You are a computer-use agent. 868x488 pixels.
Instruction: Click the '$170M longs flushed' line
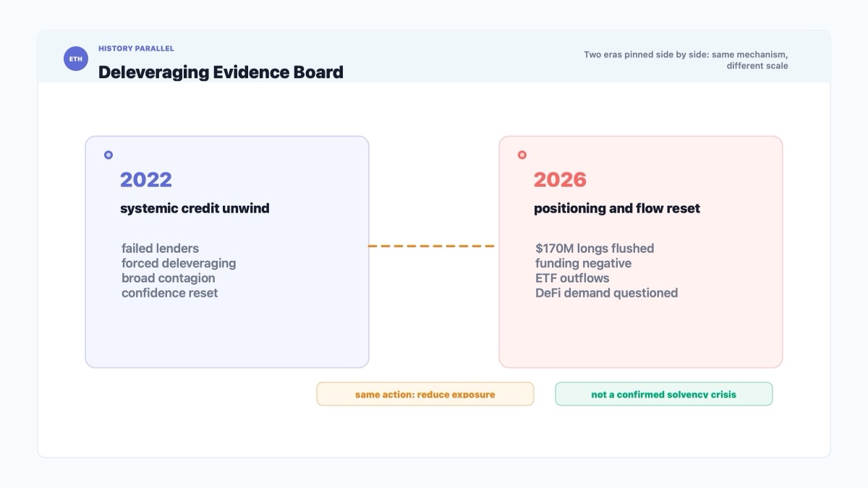595,249
